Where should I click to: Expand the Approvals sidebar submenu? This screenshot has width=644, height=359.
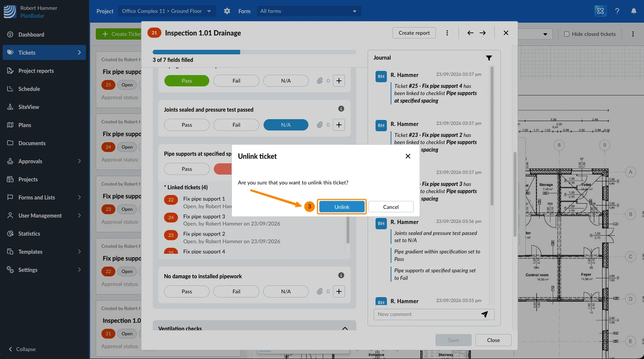[x=79, y=161]
